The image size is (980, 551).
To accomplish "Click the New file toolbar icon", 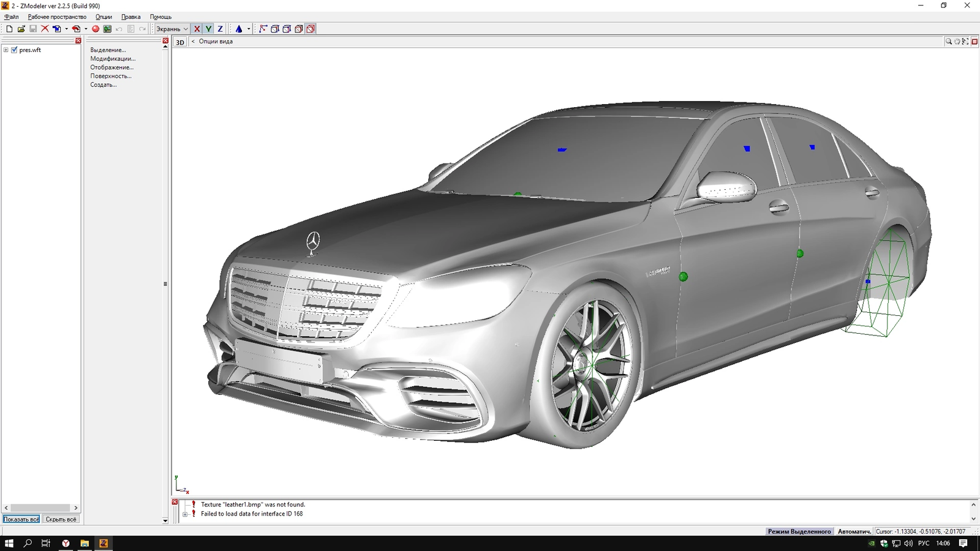I will (x=9, y=29).
